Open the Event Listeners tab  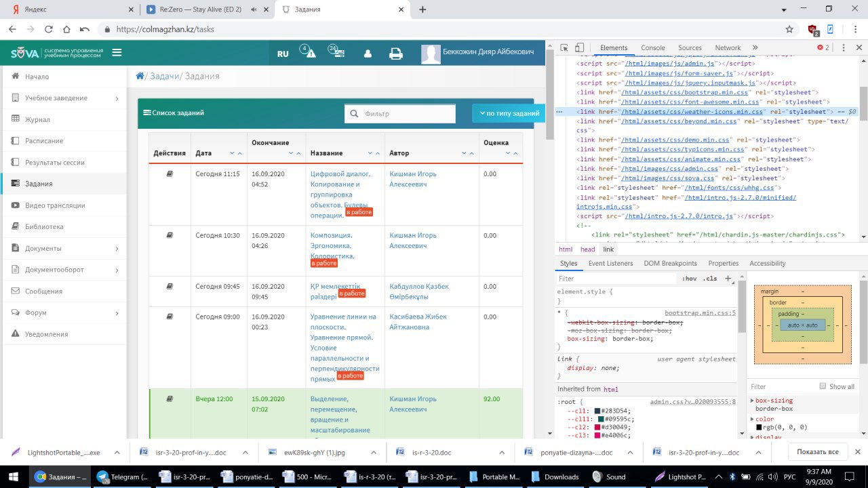coord(610,263)
